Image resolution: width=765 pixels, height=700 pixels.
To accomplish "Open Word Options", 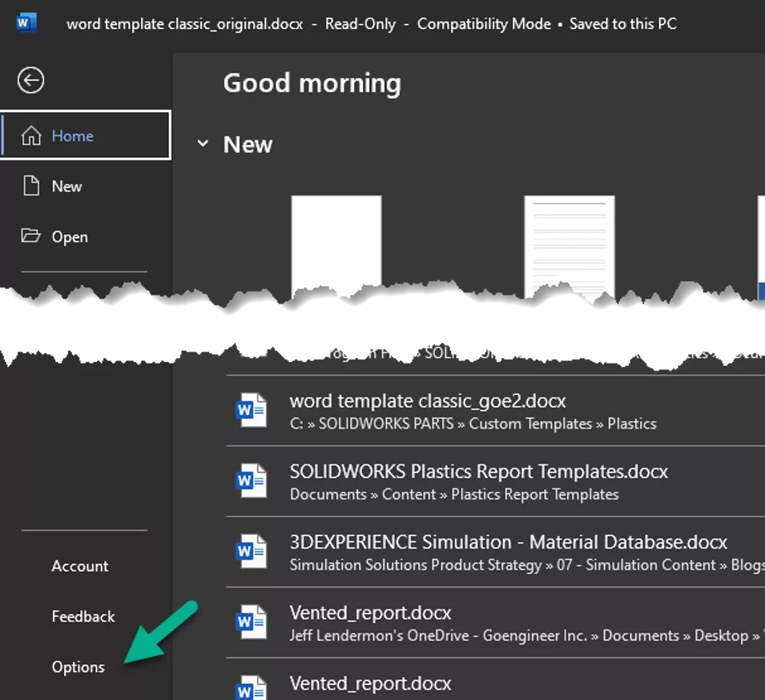I will [78, 667].
